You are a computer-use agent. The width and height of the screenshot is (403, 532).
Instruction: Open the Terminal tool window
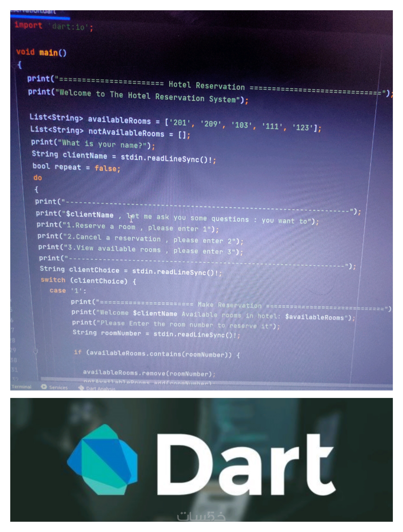pyautogui.click(x=21, y=387)
